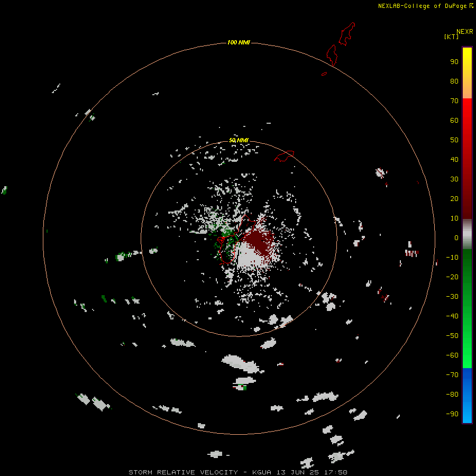476x476 pixels.
Task: Click the -80 value on the velocity scale
Action: (452, 395)
